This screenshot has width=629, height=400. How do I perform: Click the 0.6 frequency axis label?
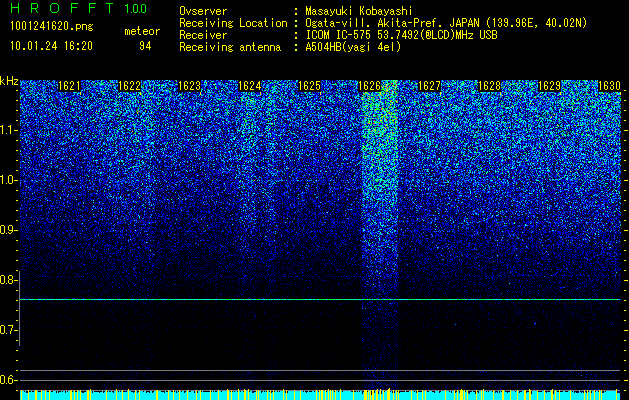click(x=8, y=380)
